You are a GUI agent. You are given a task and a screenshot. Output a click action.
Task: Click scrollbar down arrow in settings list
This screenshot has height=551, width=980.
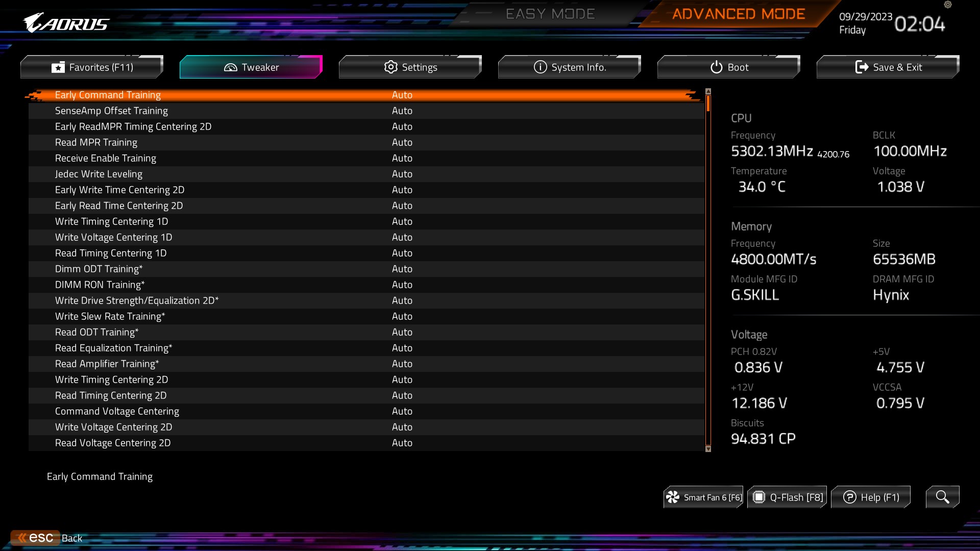coord(708,449)
